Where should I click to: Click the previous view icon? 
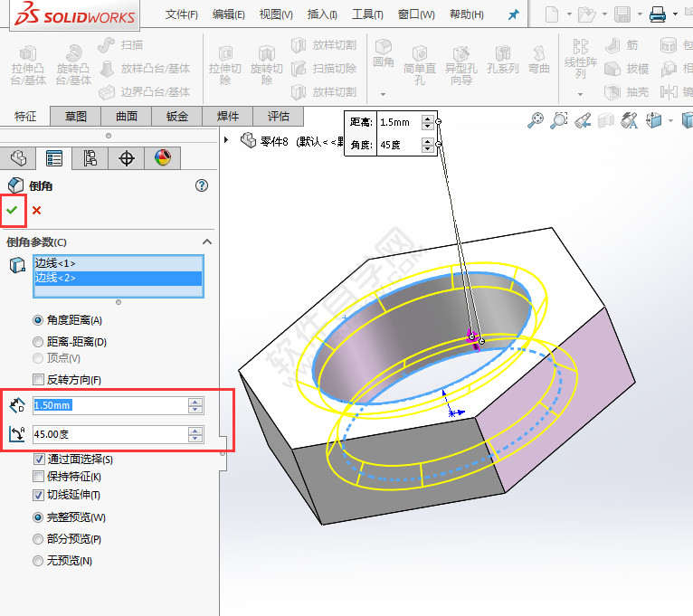(583, 120)
